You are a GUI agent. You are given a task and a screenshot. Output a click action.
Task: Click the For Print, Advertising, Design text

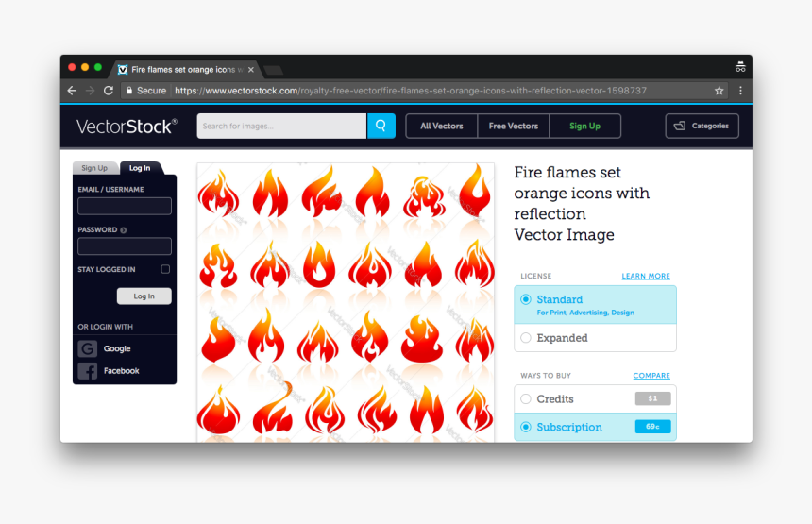point(585,313)
